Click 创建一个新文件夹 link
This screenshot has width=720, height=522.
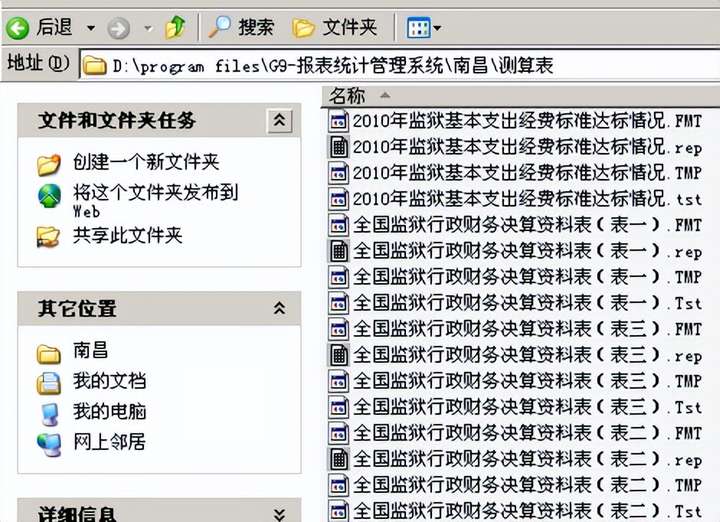point(146,162)
